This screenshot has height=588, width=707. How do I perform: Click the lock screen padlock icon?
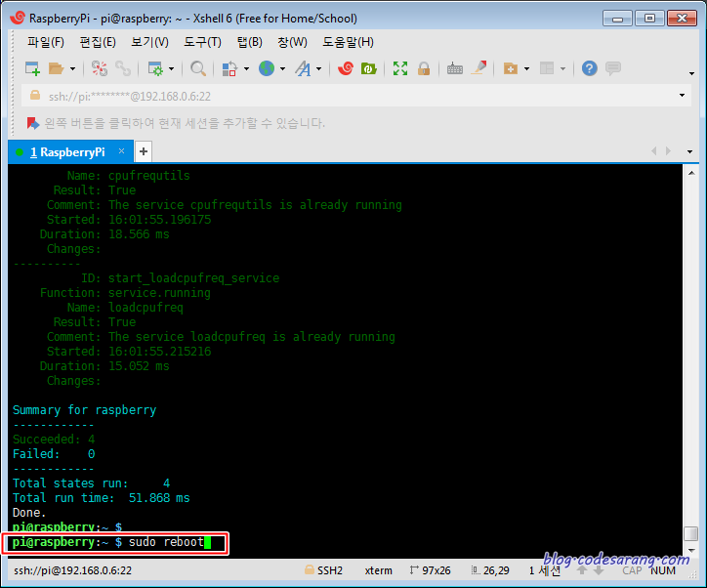coord(424,68)
